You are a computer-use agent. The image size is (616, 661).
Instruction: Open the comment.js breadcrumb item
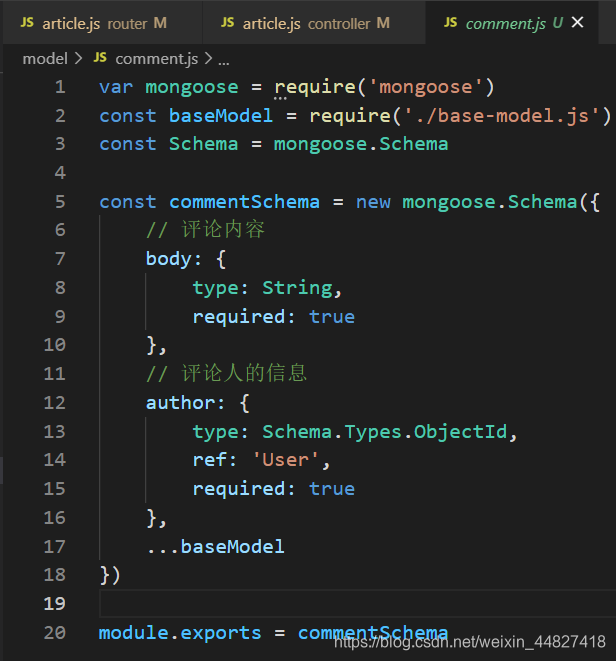tap(156, 59)
